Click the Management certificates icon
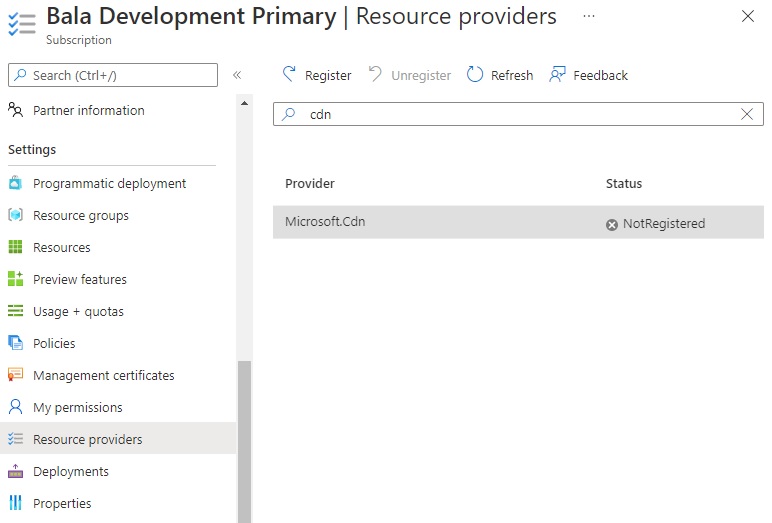 15,375
